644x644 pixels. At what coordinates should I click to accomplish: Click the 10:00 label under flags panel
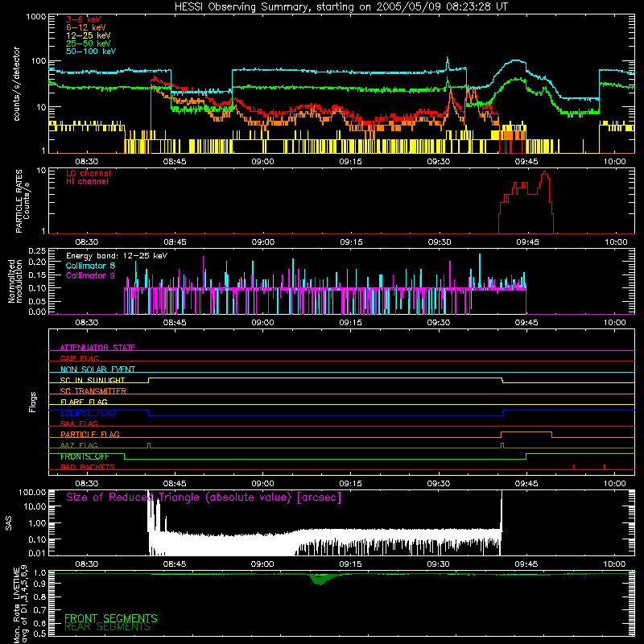614,484
